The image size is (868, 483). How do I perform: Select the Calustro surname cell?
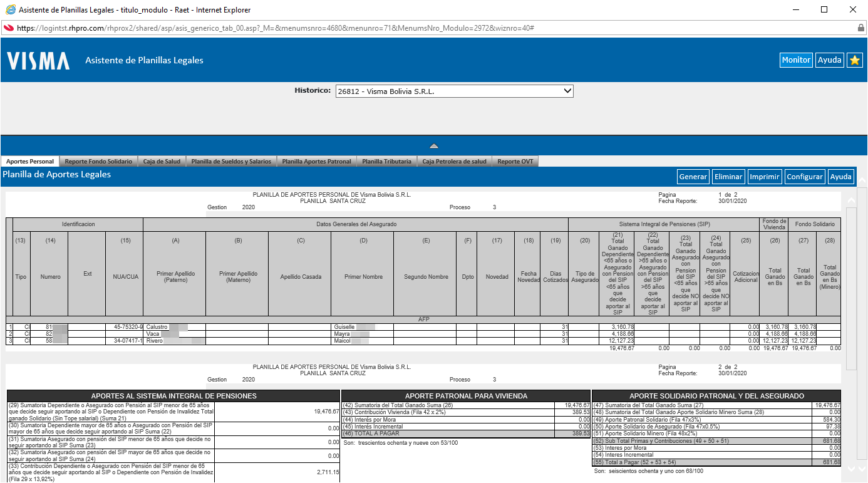point(174,327)
